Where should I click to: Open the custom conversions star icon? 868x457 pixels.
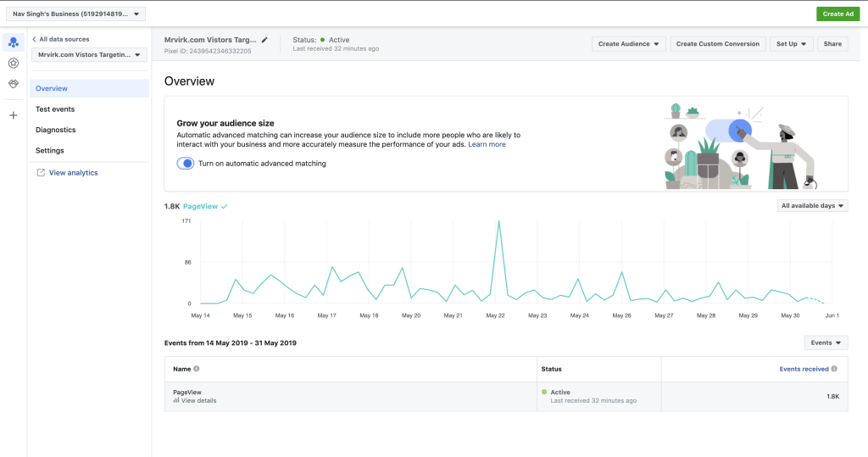14,63
